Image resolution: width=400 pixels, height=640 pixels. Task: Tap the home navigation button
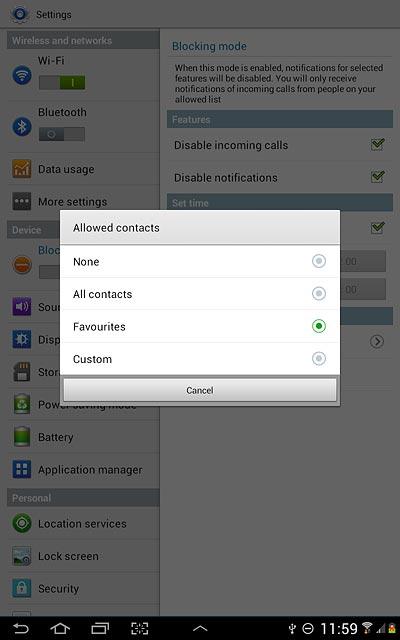[60, 628]
